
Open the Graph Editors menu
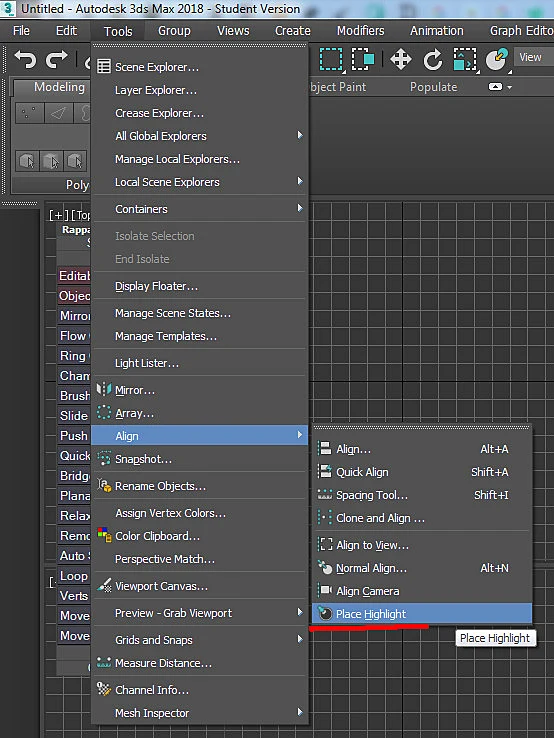[522, 31]
